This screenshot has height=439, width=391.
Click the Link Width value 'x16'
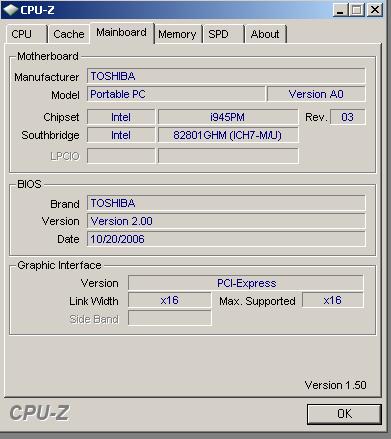point(169,300)
